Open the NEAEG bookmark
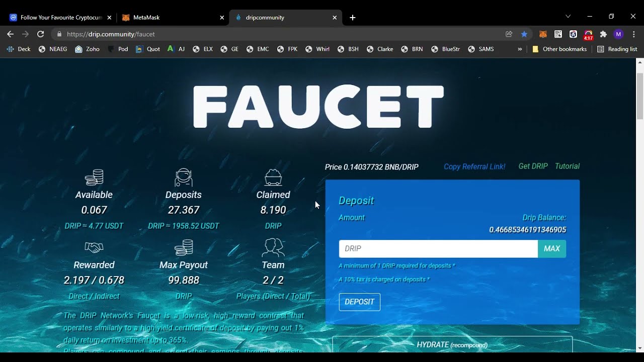The width and height of the screenshot is (644, 362). (x=53, y=49)
